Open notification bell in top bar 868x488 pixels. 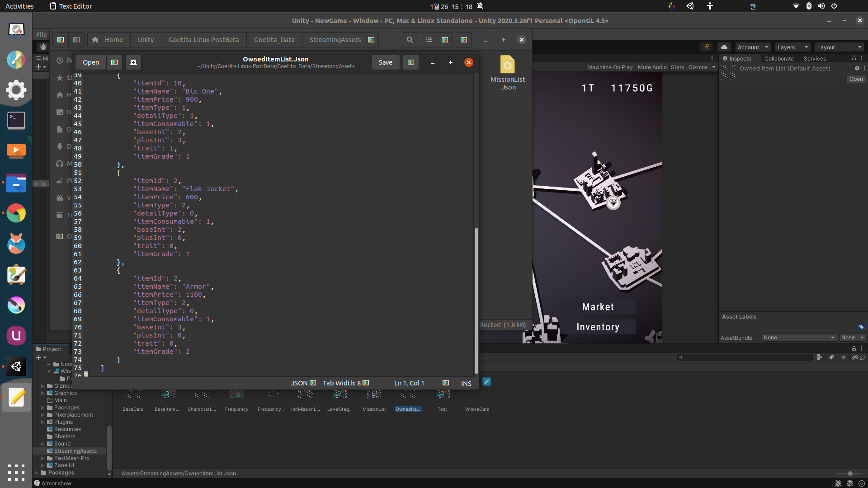(480, 6)
